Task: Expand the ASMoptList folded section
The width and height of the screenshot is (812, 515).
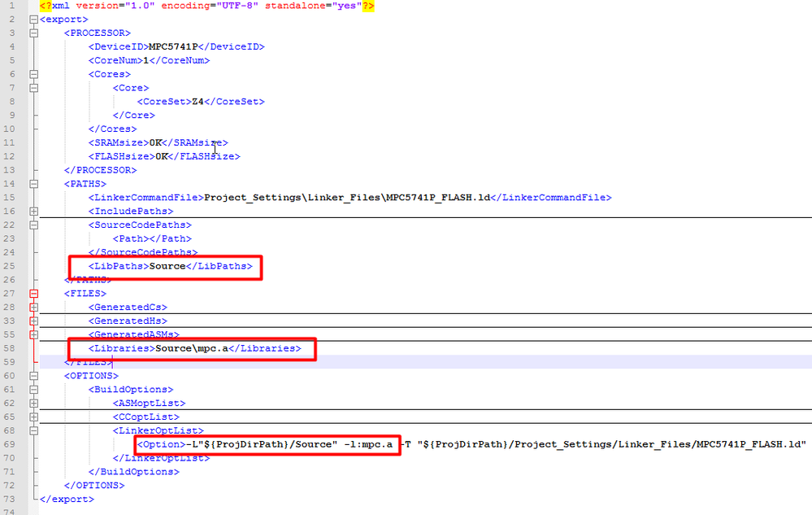Action: point(33,403)
